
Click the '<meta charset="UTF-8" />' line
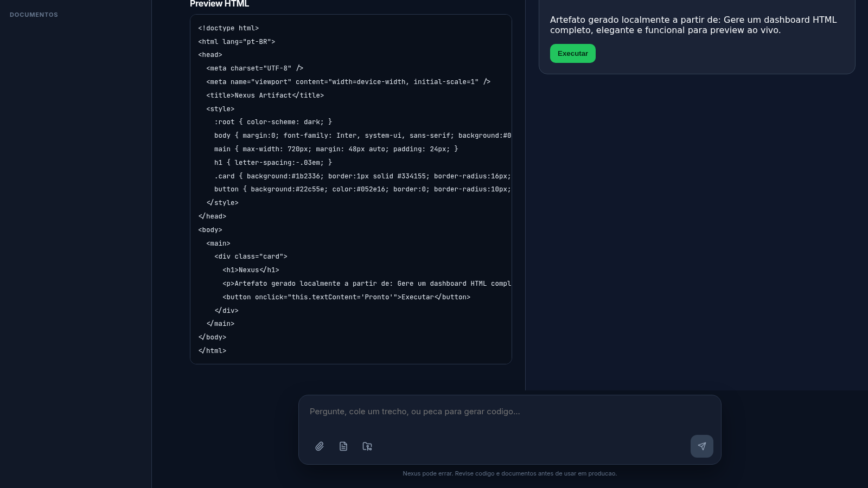254,68
